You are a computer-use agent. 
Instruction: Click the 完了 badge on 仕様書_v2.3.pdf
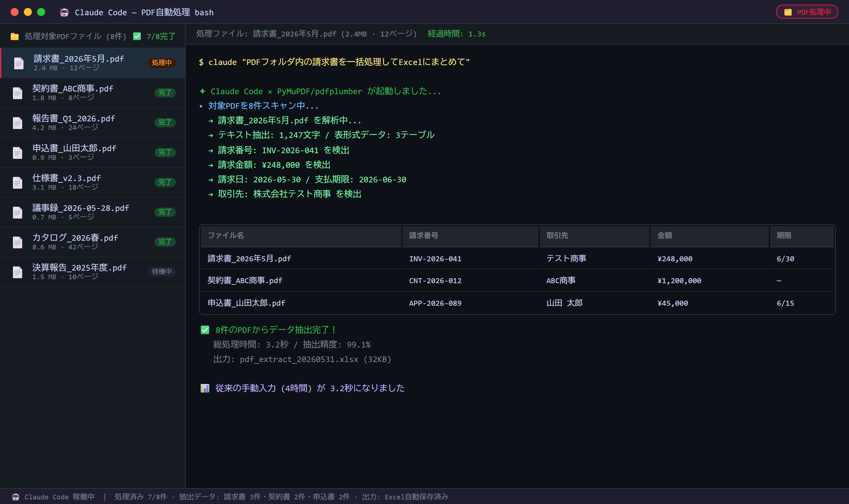point(165,182)
